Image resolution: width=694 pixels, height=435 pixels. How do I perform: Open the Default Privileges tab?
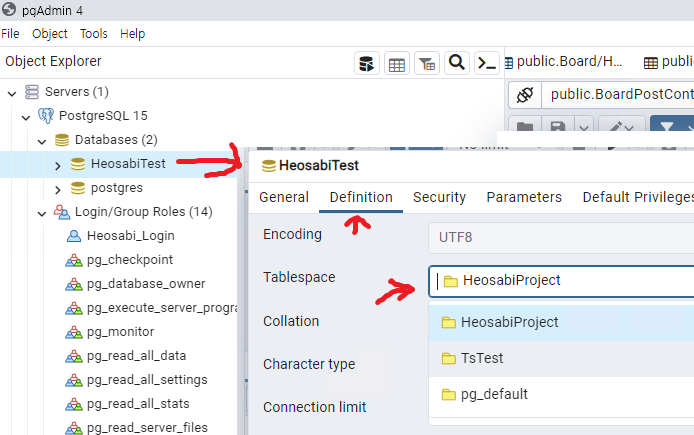coord(637,197)
